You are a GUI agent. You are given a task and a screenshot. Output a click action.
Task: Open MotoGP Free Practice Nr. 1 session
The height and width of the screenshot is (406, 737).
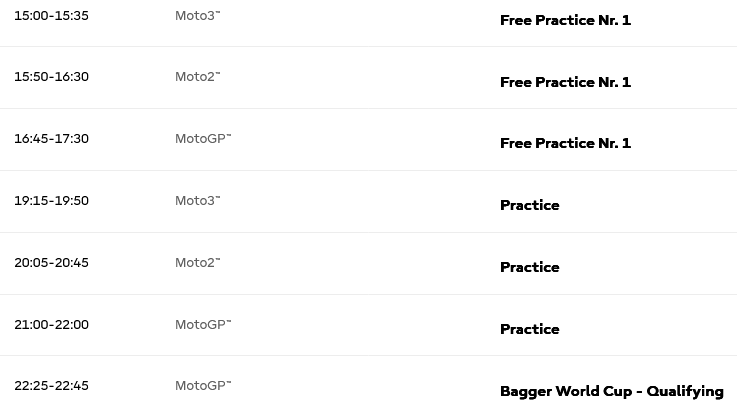[565, 143]
